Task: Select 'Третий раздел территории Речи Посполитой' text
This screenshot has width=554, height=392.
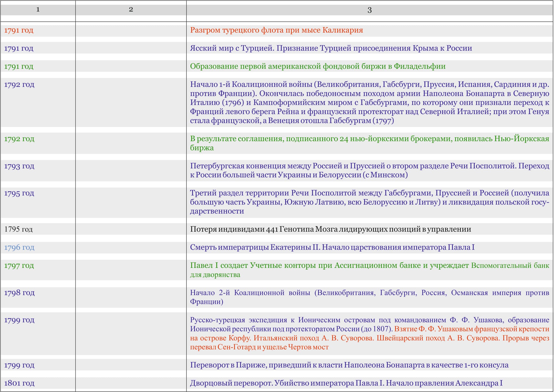Action: 370,202
